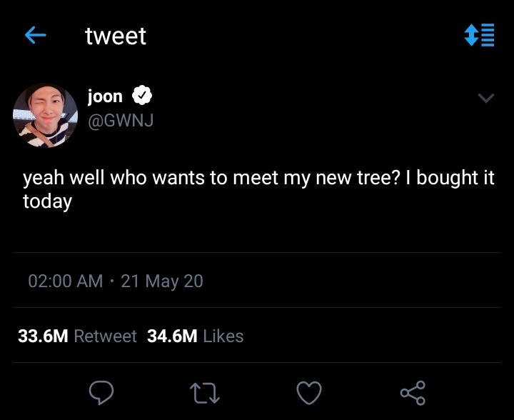Click the 21 May 20 date
Screen dimensions: 514x420
[162, 281]
